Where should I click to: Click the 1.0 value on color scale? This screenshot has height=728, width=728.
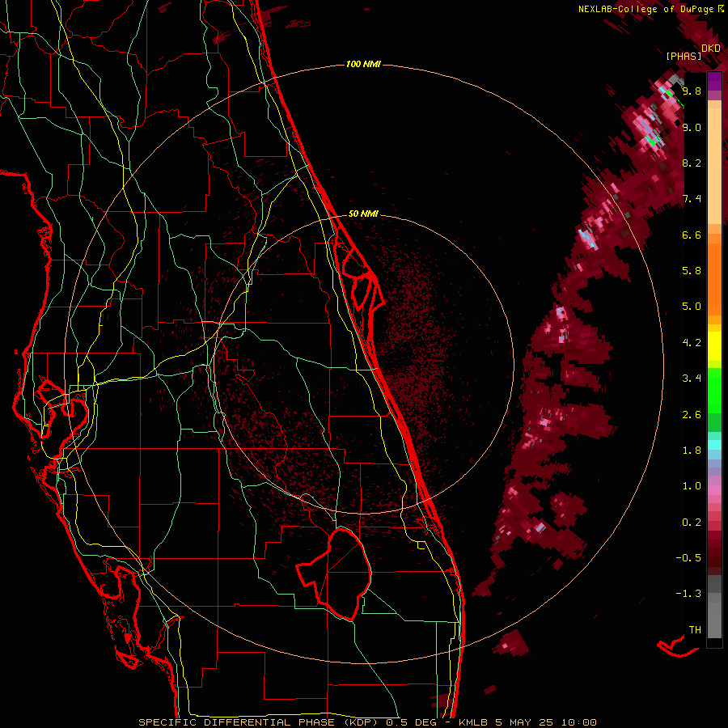(x=692, y=486)
